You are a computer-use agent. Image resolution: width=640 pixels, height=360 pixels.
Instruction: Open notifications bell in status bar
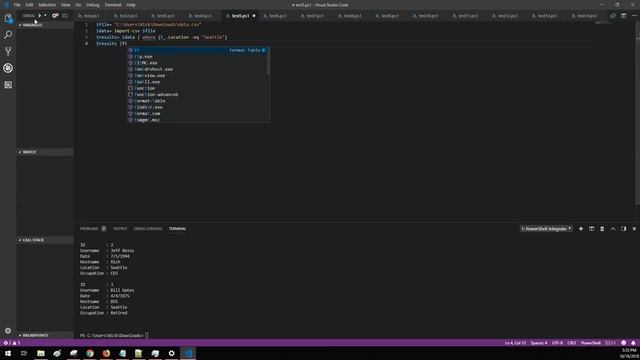(633, 343)
